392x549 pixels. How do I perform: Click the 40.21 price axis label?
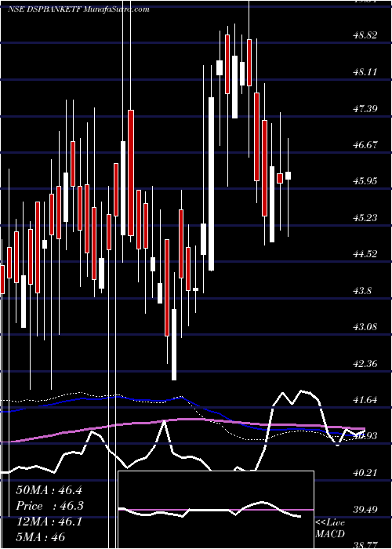click(365, 473)
